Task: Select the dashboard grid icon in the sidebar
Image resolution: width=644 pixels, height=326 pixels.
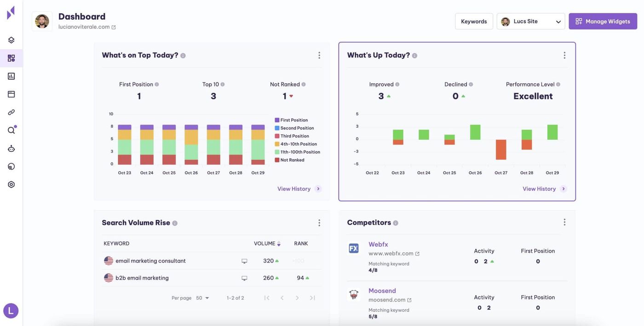Action: (11, 58)
